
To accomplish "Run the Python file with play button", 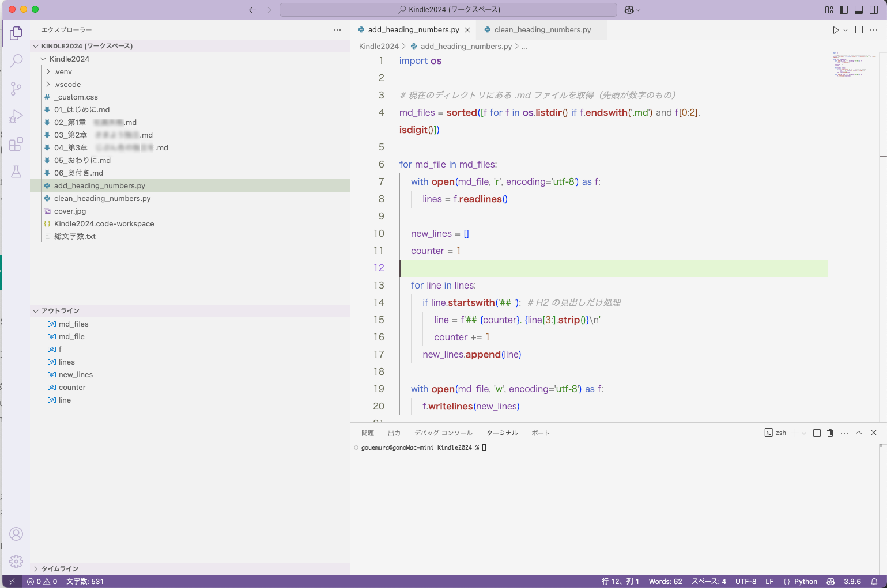I will tap(836, 30).
